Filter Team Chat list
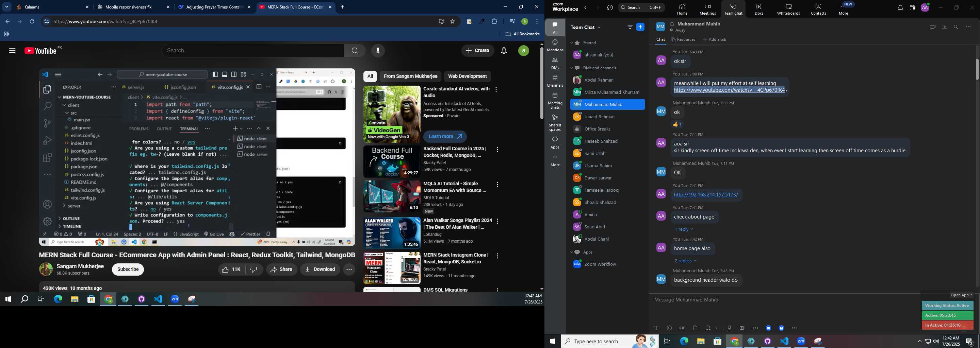The image size is (980, 348). pos(630,27)
